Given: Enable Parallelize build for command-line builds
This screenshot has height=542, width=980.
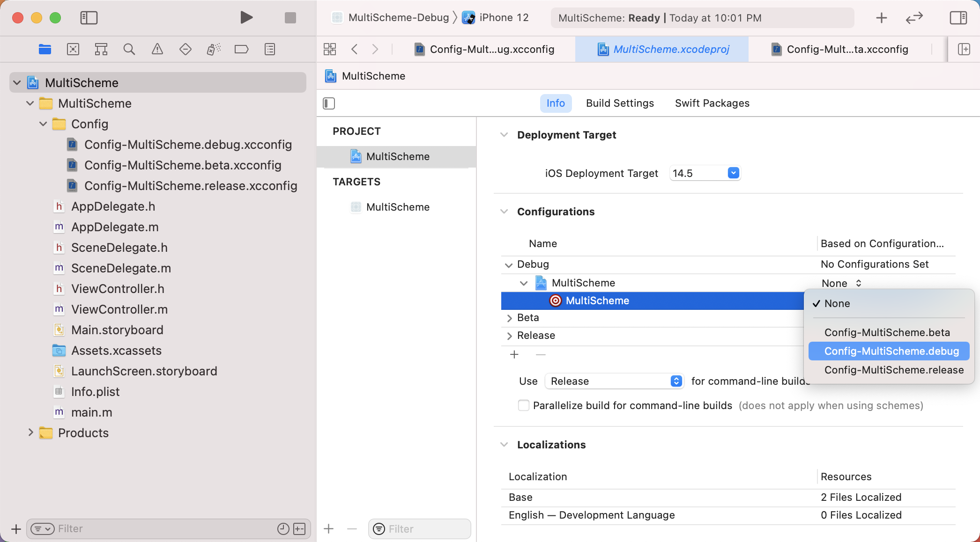Looking at the screenshot, I should click(523, 405).
